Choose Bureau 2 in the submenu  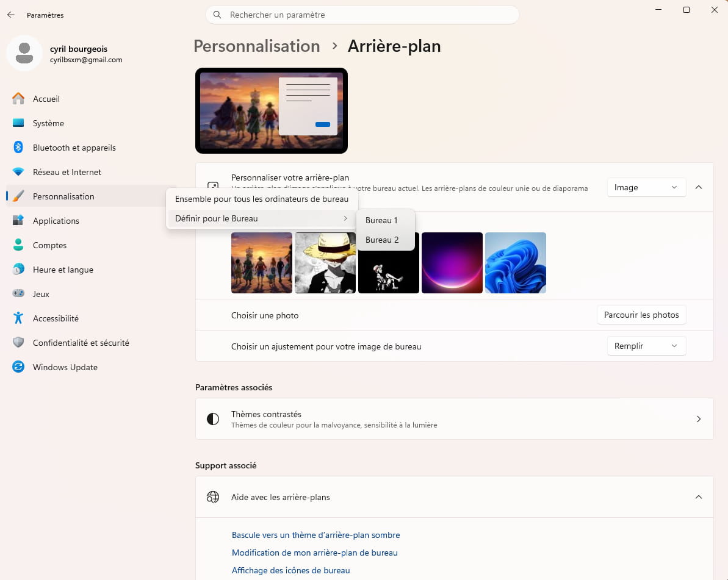(x=385, y=240)
